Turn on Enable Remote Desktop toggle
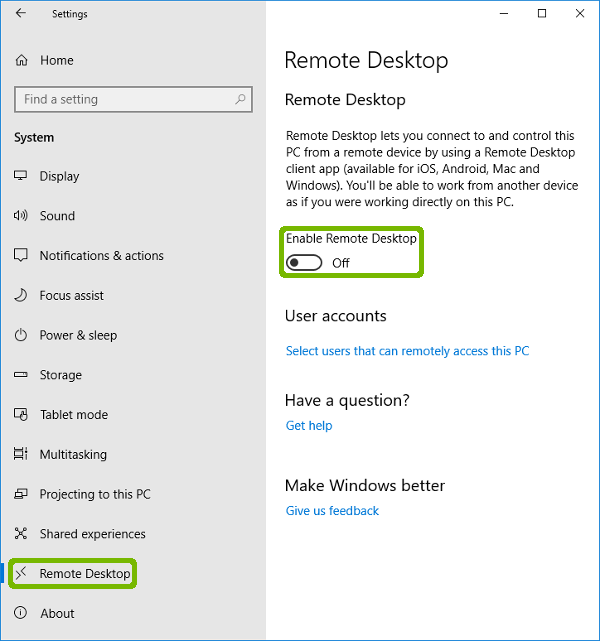The image size is (600, 641). click(x=304, y=262)
